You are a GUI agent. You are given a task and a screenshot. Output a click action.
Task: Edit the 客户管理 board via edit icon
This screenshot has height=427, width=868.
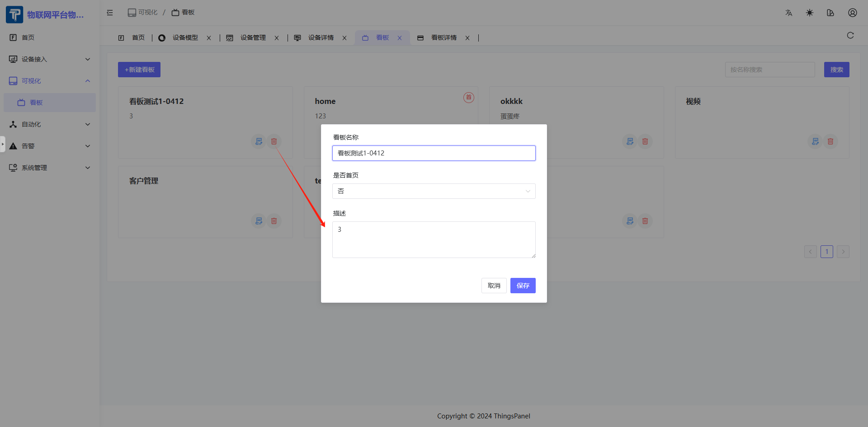[x=259, y=221]
